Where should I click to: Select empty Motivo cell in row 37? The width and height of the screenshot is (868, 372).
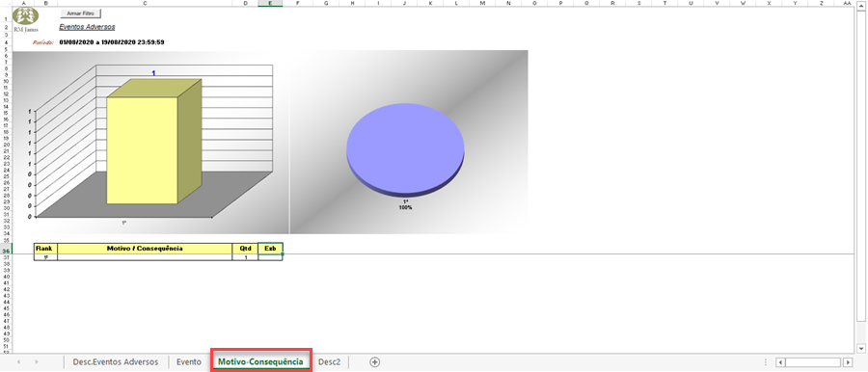145,257
